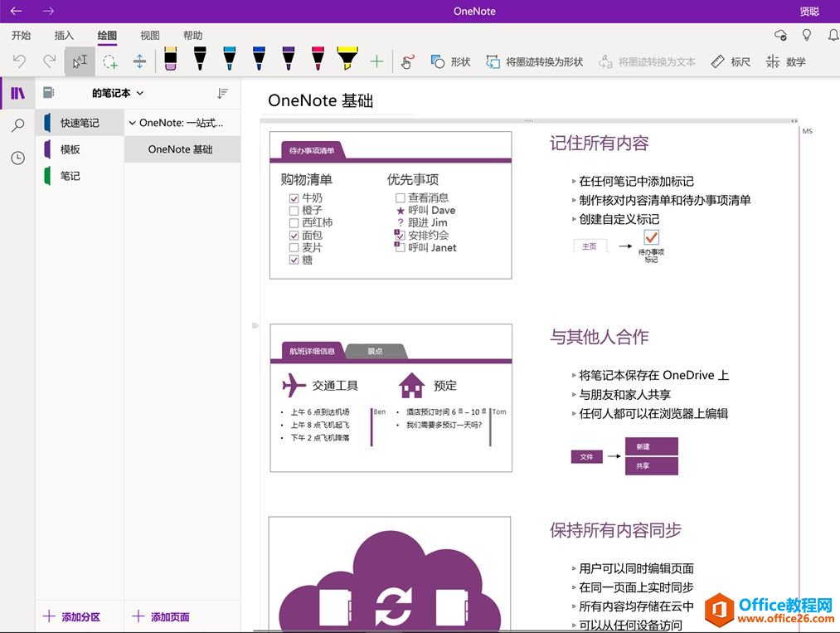The height and width of the screenshot is (633, 840).
Task: Uncheck the 糖 checkbox
Action: point(294,260)
